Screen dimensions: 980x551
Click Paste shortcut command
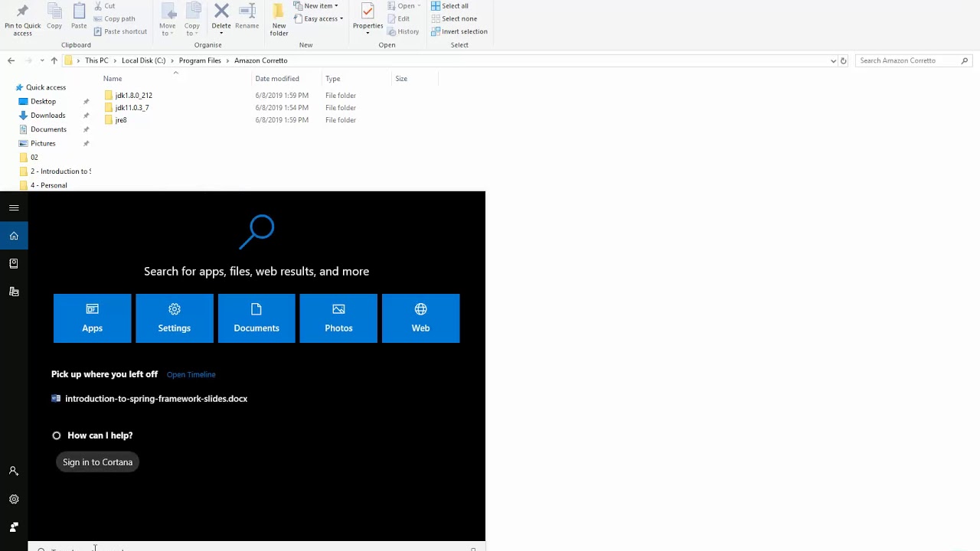(x=120, y=31)
